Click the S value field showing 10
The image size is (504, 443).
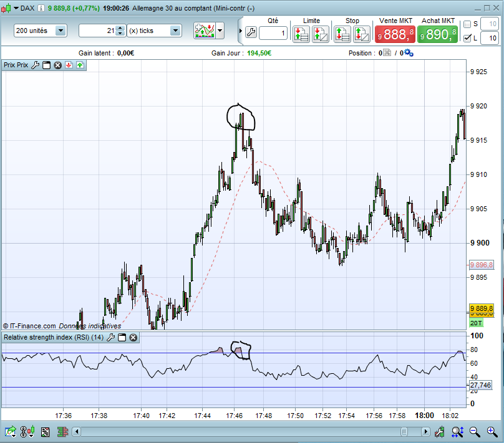pos(489,24)
